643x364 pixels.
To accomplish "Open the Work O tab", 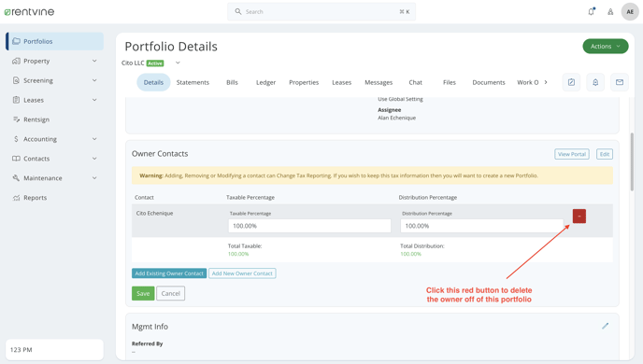I will [x=528, y=82].
